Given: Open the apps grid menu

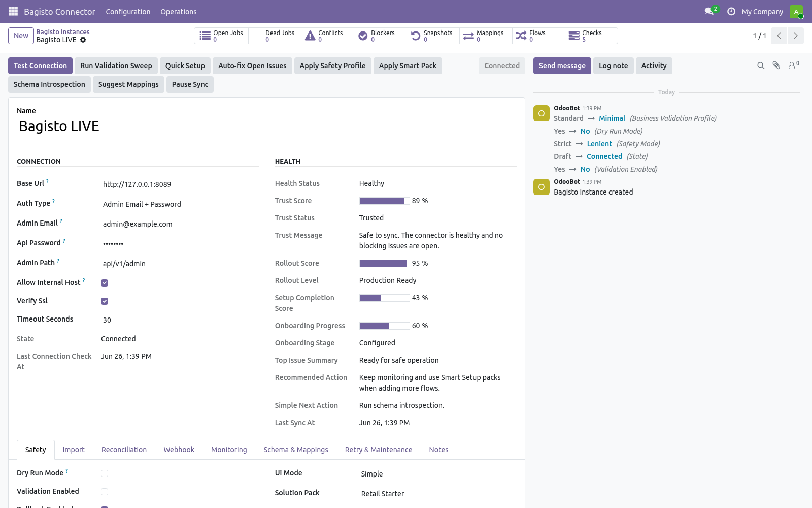Looking at the screenshot, I should (x=13, y=11).
